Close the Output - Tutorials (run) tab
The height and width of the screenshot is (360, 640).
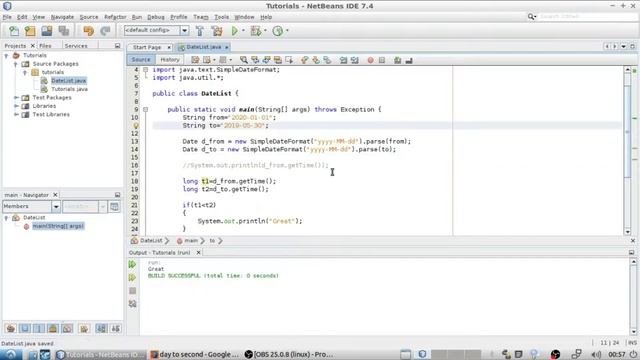coord(198,253)
